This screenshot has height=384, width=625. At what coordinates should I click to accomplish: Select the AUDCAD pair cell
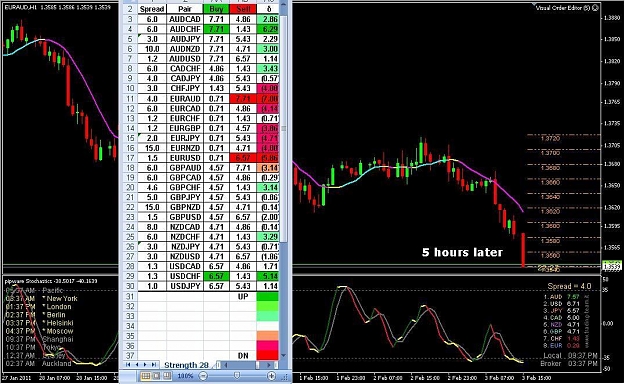pos(185,19)
